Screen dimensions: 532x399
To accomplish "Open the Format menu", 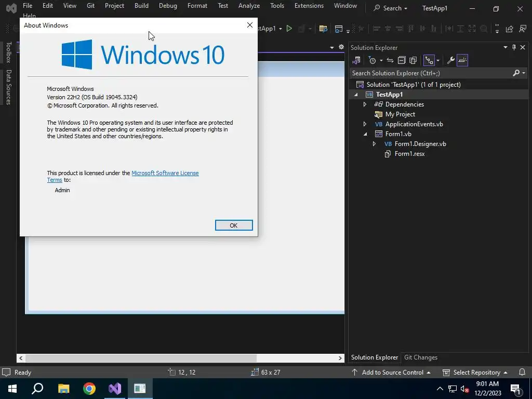I will point(197,6).
